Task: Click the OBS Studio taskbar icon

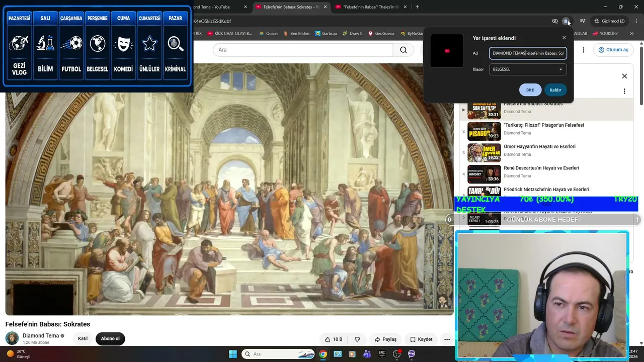Action: click(x=396, y=354)
